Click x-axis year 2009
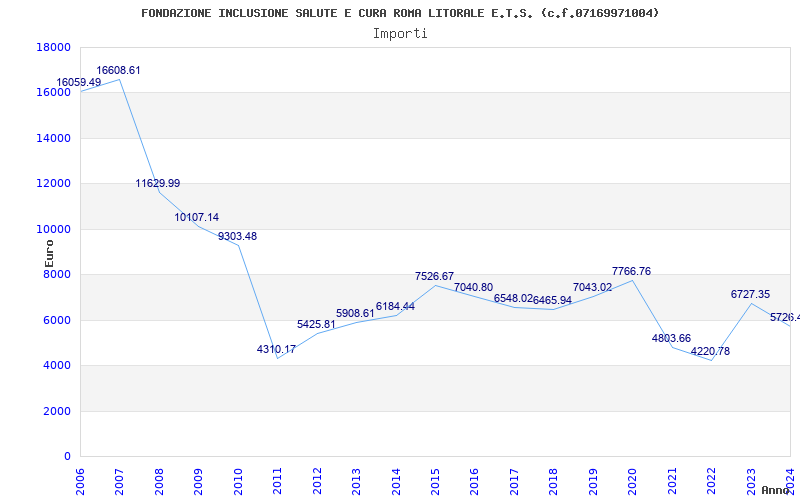This screenshot has width=800, height=500. point(198,481)
